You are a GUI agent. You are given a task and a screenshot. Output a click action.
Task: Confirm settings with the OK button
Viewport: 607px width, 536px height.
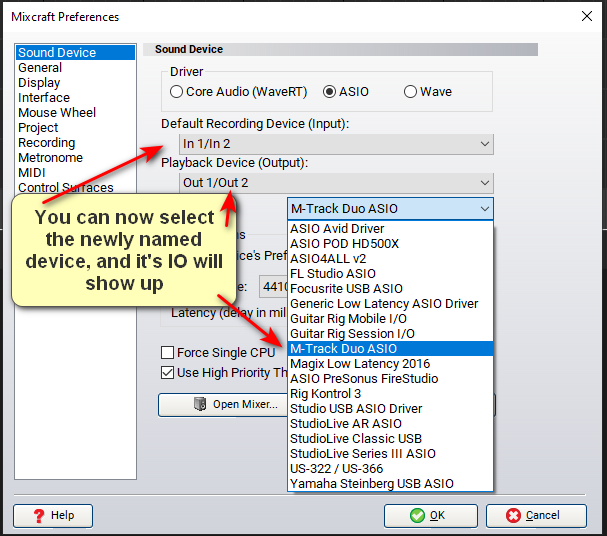click(431, 515)
